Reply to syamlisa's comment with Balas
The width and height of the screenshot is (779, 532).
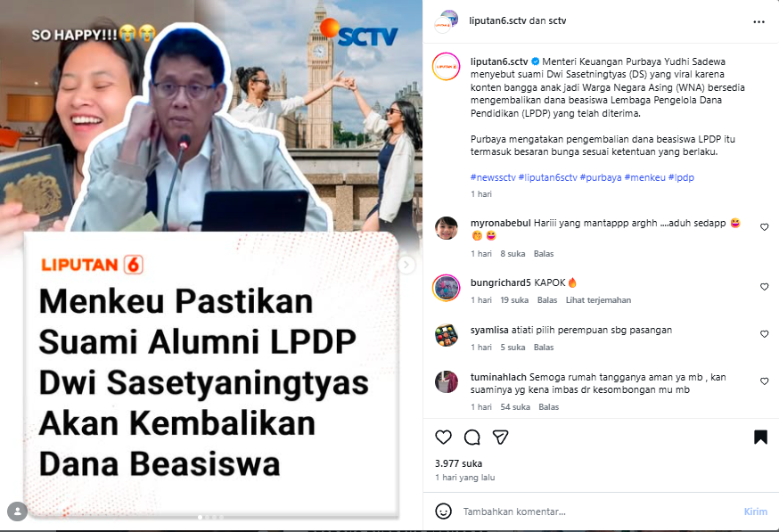tap(544, 348)
